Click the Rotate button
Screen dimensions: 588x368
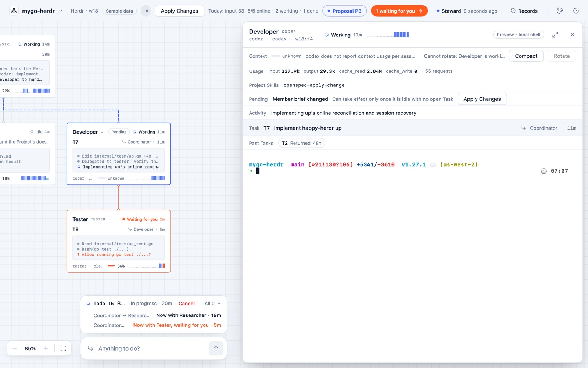(562, 56)
